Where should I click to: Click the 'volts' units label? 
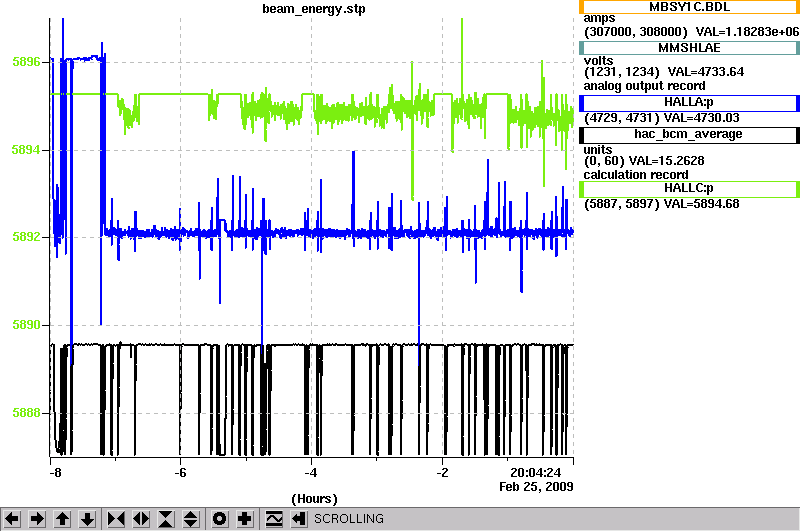[x=598, y=61]
